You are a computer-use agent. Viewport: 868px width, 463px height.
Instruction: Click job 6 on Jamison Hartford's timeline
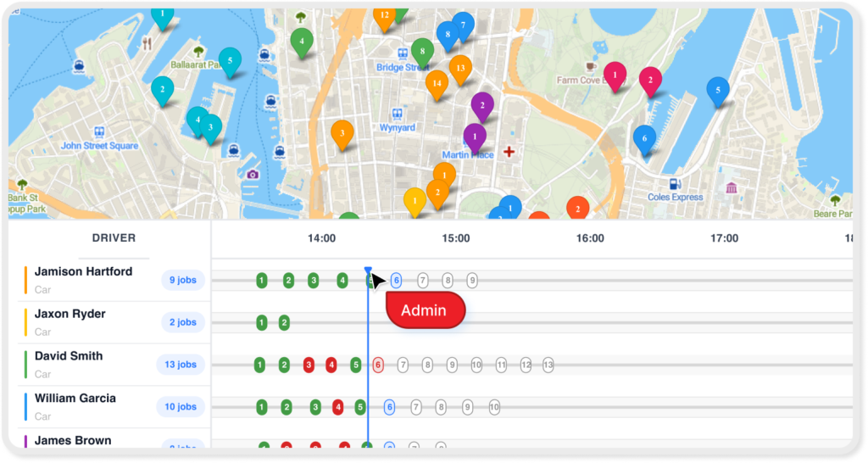(x=396, y=281)
